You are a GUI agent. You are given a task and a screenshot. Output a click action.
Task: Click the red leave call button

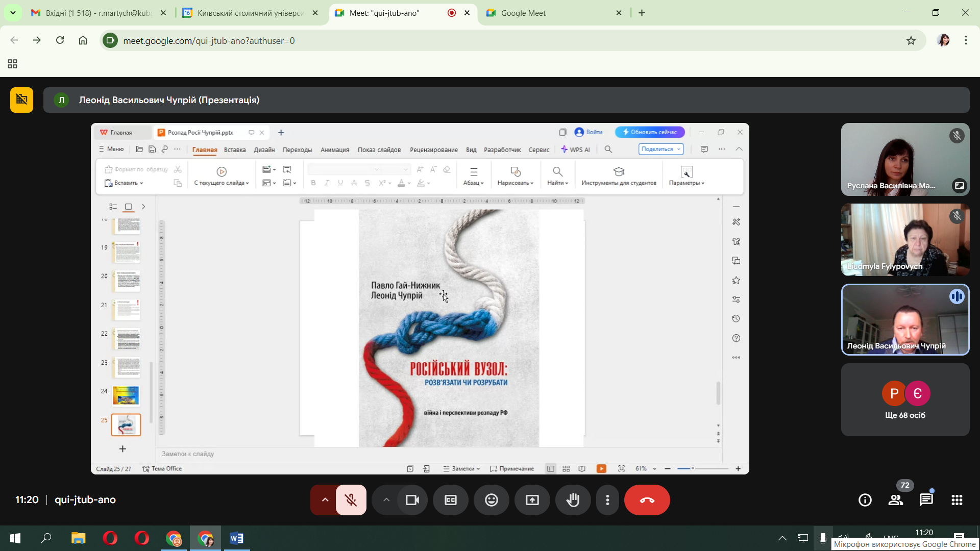[x=647, y=500]
